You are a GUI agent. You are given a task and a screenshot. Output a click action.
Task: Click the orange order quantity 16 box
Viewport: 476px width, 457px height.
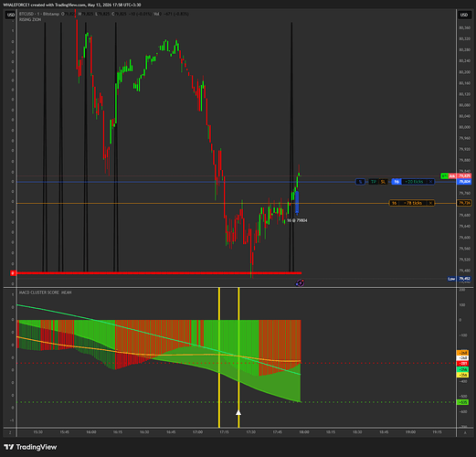395,203
